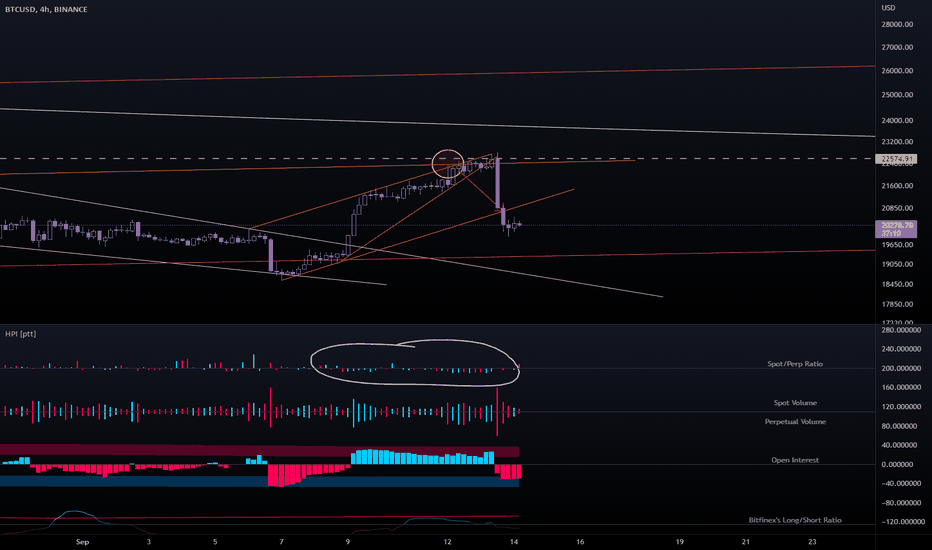Click the BTCUSD, 4h, BINANCE chart title
Viewport: 932px width, 550px height.
click(46, 10)
